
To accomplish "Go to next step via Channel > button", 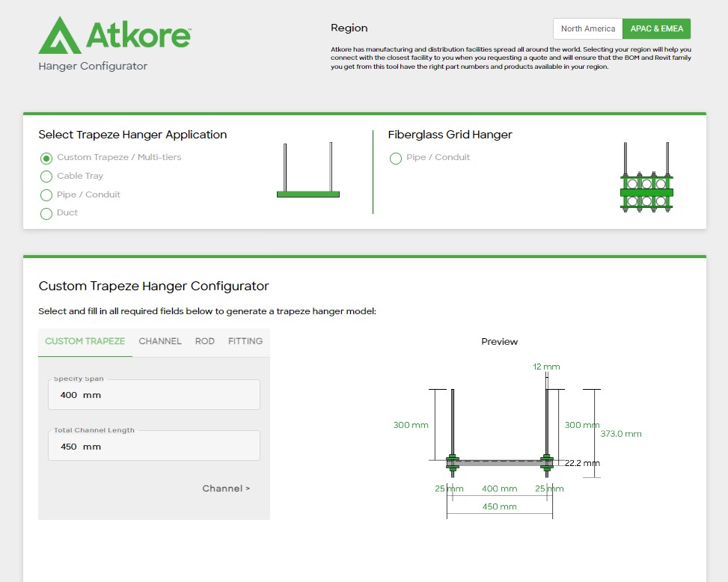I will pyautogui.click(x=226, y=488).
